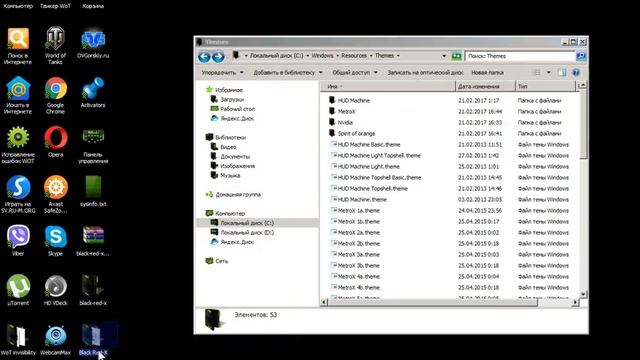
Task: Click the Explorer back arrow button
Action: coord(204,56)
